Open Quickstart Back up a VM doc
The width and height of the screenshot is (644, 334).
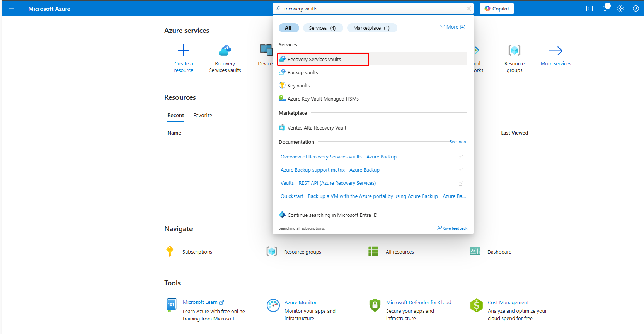coord(373,196)
